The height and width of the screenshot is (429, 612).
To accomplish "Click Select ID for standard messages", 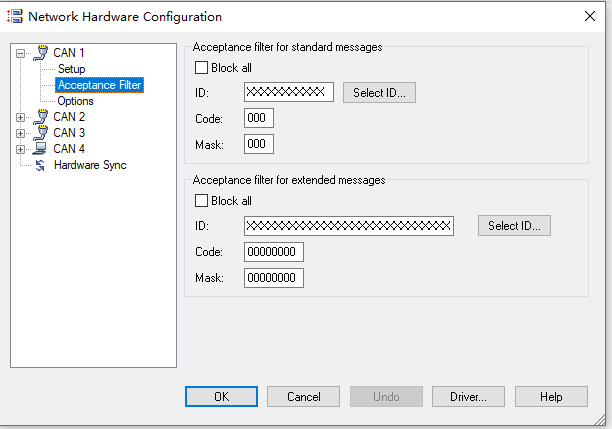I will (x=379, y=93).
